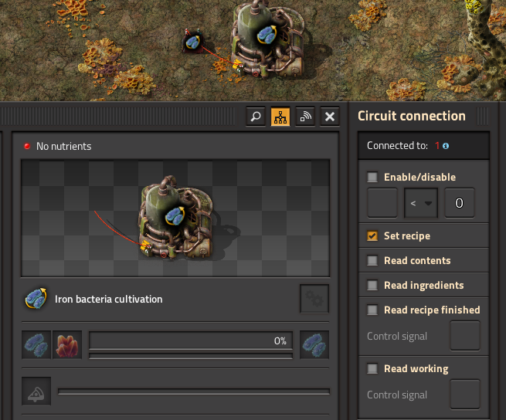Click the biochamber preview thumbnail
Image resolution: width=506 pixels, height=420 pixels.
click(175, 218)
